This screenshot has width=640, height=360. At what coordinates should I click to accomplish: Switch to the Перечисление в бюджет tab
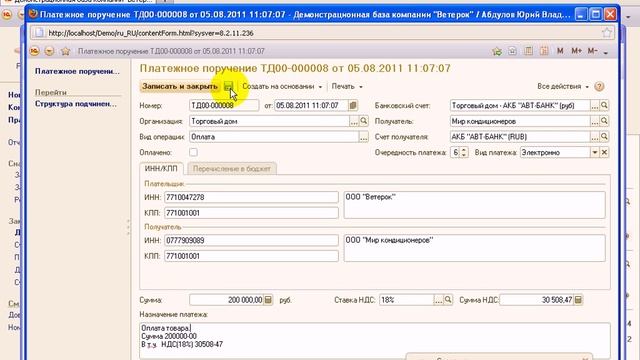click(x=232, y=169)
